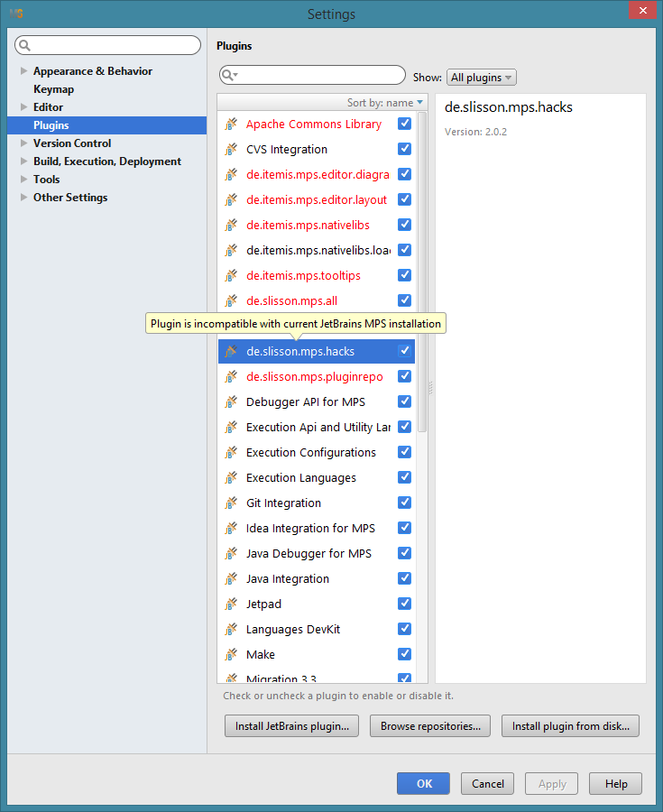Uncheck the Git Integration plugin
Screen dimensions: 663x812
click(x=404, y=503)
